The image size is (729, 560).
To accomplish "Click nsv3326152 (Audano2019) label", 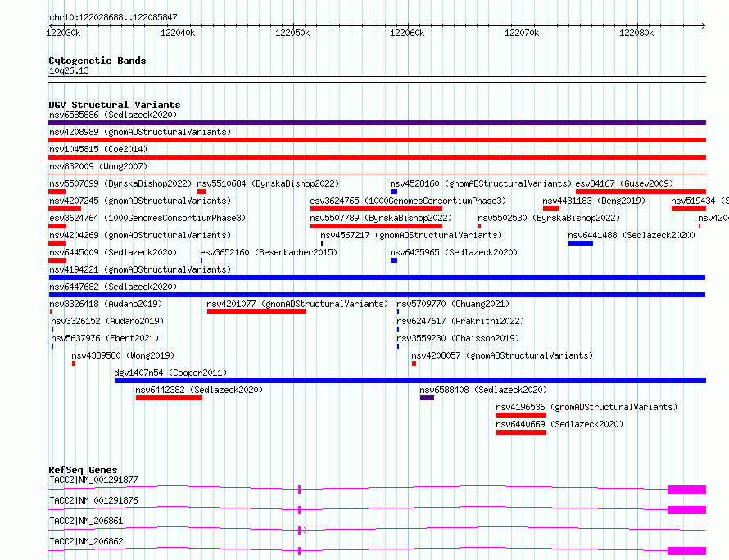I will click(x=107, y=321).
